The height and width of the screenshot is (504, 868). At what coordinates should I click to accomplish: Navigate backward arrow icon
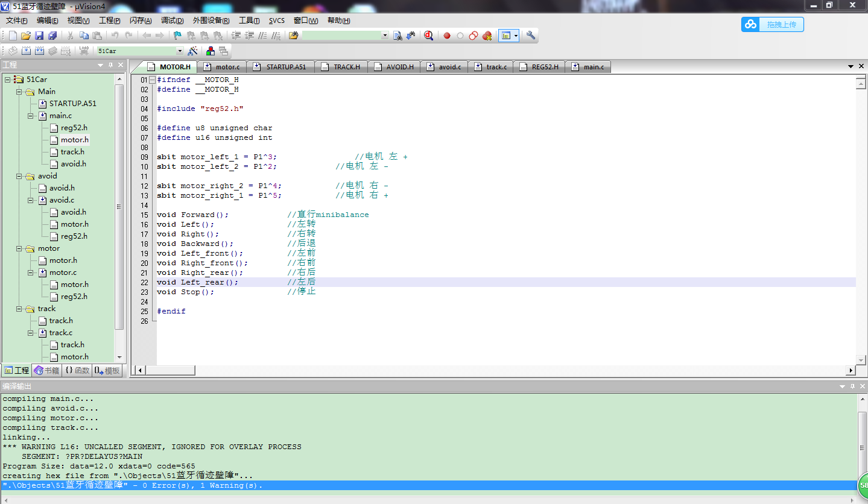click(x=147, y=36)
